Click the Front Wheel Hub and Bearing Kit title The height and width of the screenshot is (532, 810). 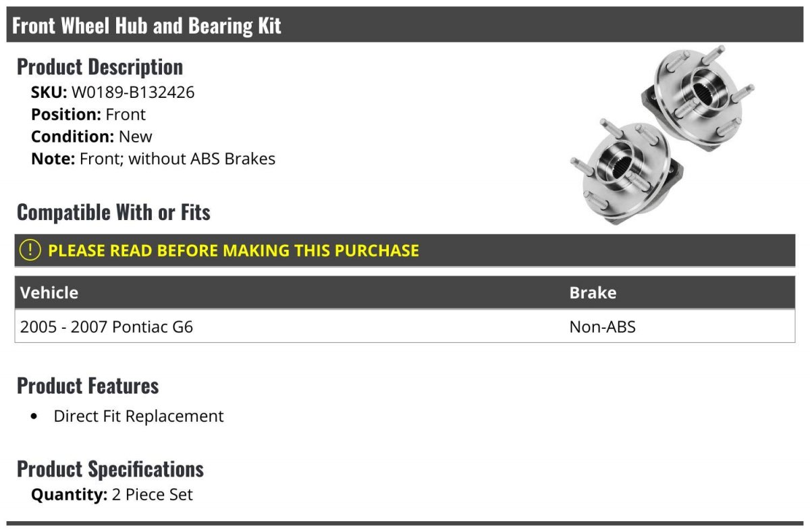click(x=146, y=26)
